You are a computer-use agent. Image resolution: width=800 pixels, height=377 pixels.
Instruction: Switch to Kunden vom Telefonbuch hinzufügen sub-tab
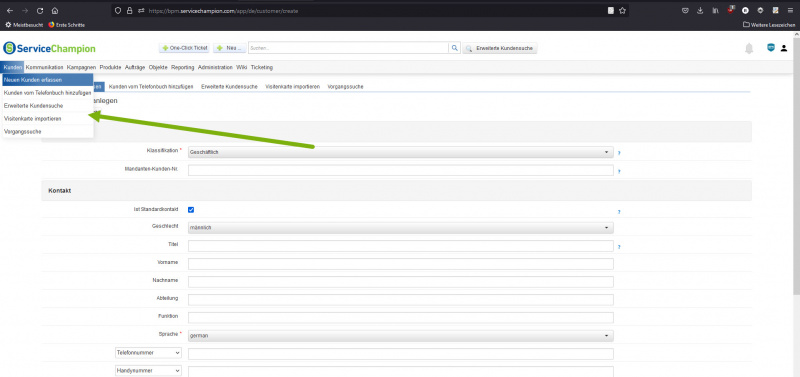point(151,87)
